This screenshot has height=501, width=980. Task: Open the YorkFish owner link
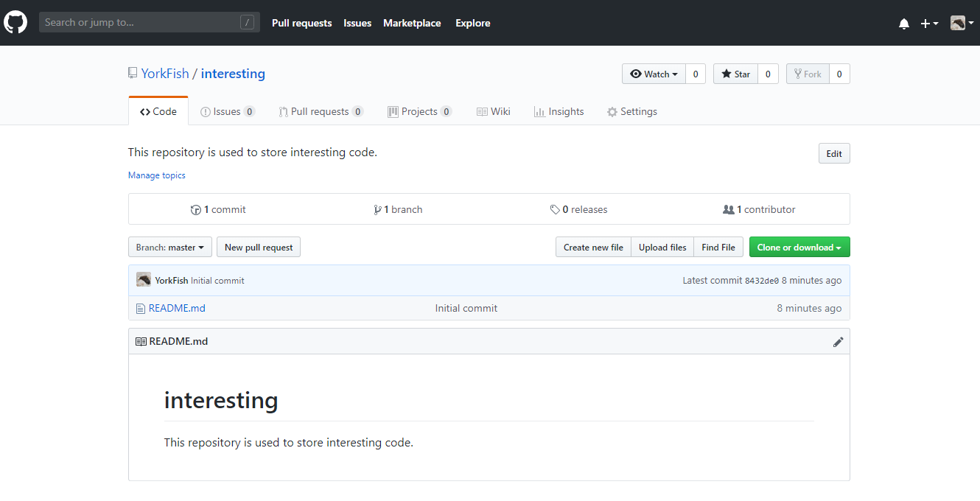tap(165, 74)
